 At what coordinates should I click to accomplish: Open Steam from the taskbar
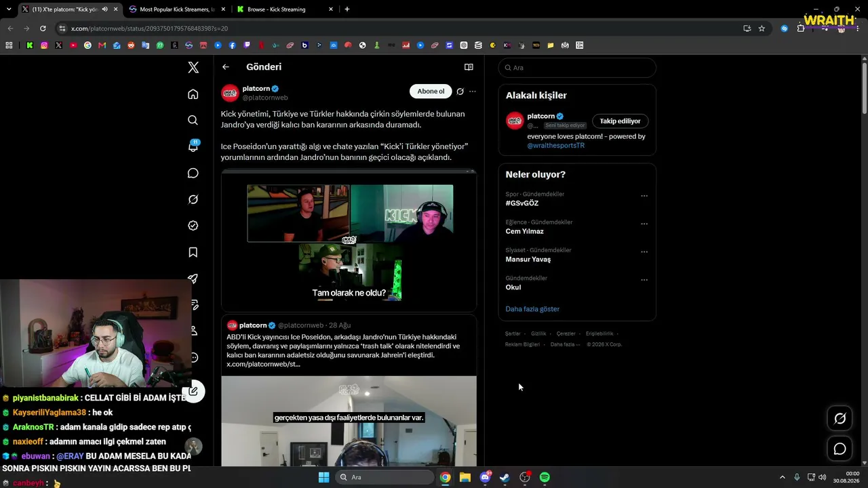tap(505, 477)
